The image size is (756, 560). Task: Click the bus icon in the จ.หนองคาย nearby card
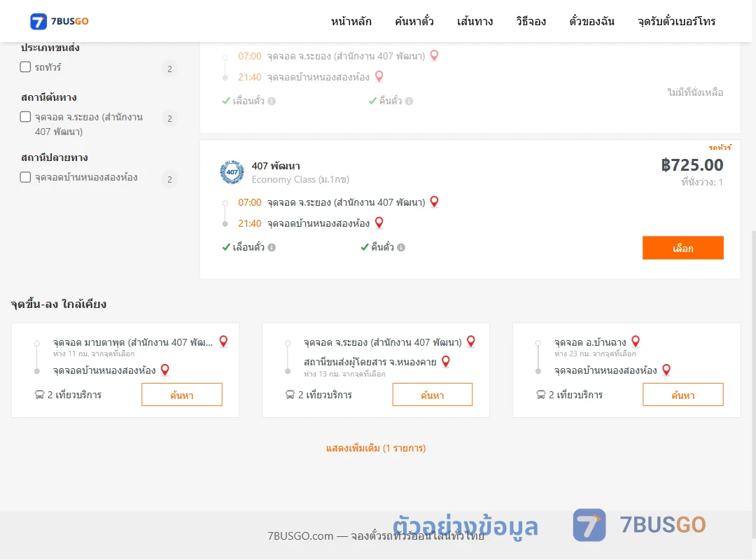[x=290, y=395]
